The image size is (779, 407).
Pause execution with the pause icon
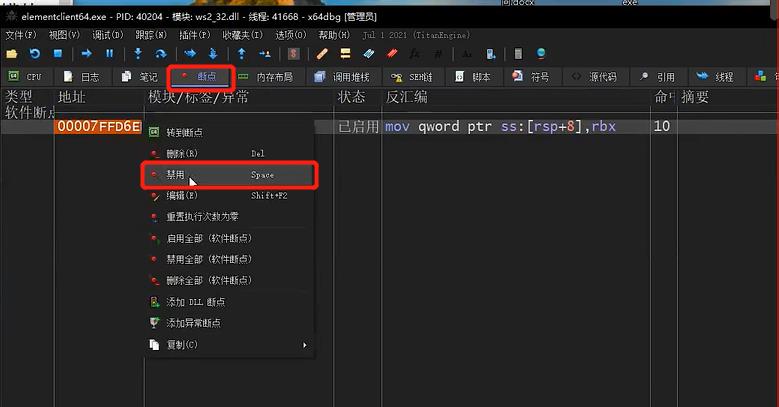110,53
